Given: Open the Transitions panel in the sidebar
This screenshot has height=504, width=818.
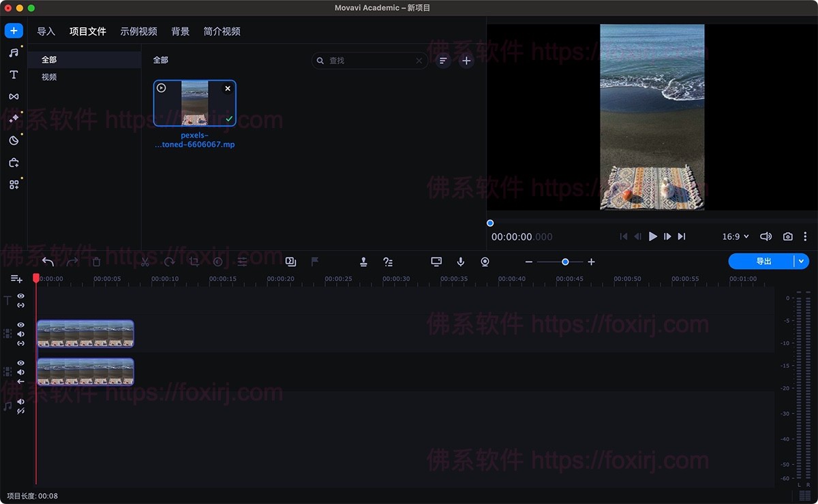Looking at the screenshot, I should pos(13,96).
